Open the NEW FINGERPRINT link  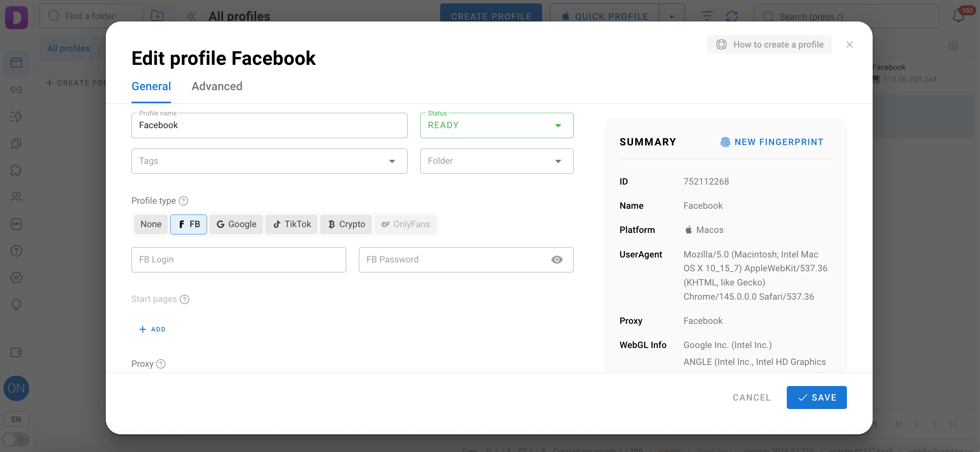click(771, 142)
